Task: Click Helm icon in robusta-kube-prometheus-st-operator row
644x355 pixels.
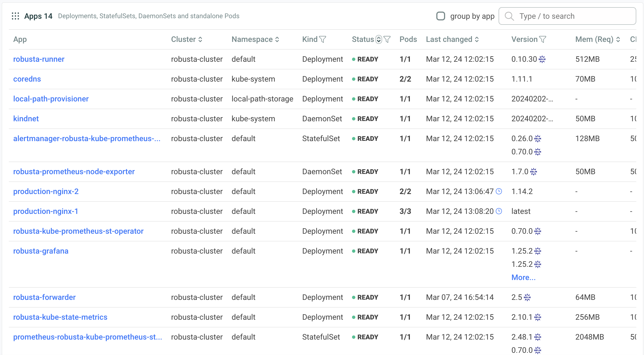Action: [538, 231]
